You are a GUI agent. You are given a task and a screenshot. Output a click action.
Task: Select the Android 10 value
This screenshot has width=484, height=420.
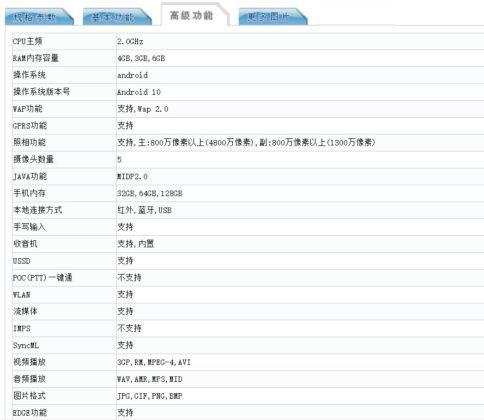[139, 92]
